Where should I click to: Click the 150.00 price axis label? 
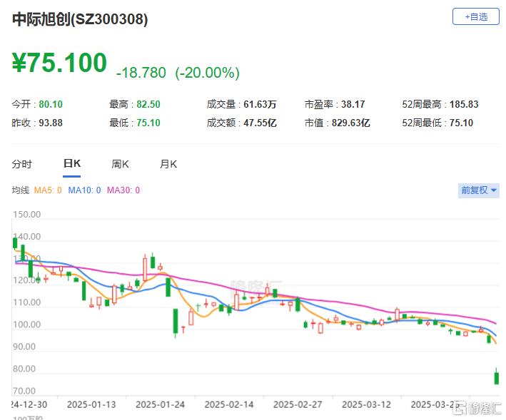pos(27,215)
